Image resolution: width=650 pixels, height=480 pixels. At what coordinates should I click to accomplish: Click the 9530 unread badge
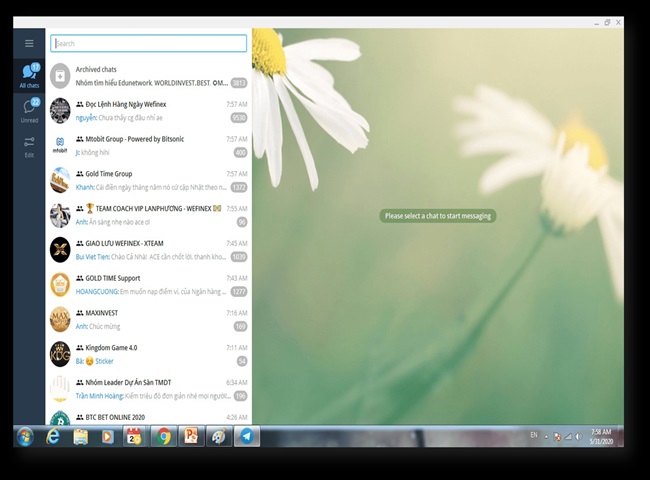point(239,118)
